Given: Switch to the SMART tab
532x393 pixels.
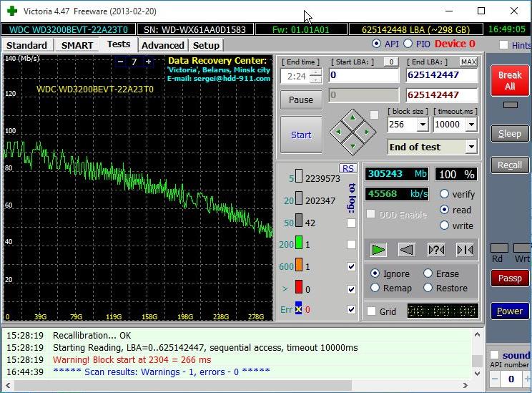Looking at the screenshot, I should point(77,45).
